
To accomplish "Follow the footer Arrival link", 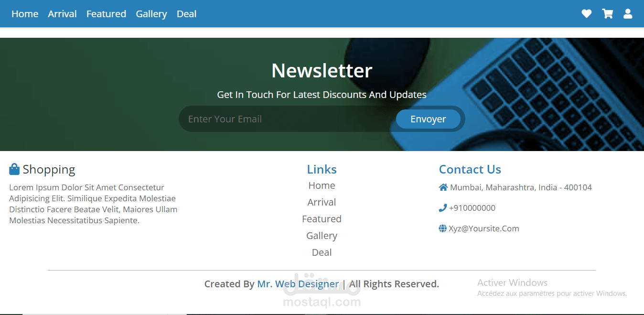I will pos(322,202).
